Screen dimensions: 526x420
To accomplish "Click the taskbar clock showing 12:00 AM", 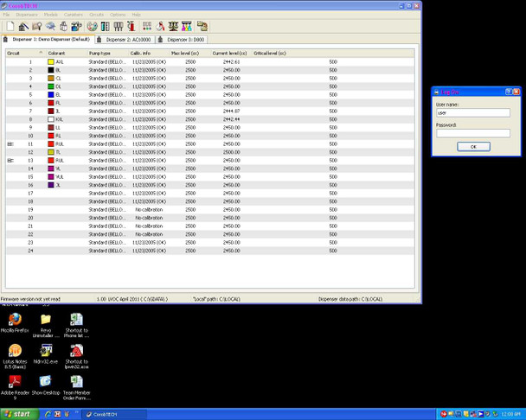I will click(510, 415).
